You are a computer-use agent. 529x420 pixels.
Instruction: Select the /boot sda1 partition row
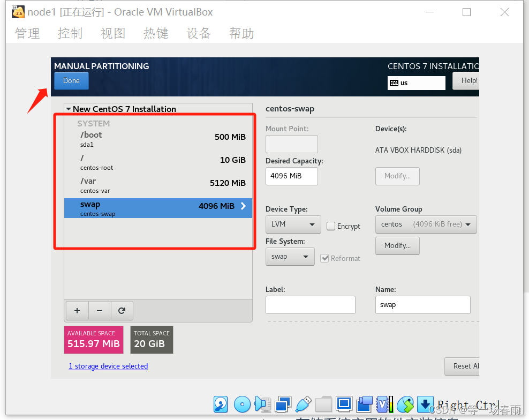[158, 139]
